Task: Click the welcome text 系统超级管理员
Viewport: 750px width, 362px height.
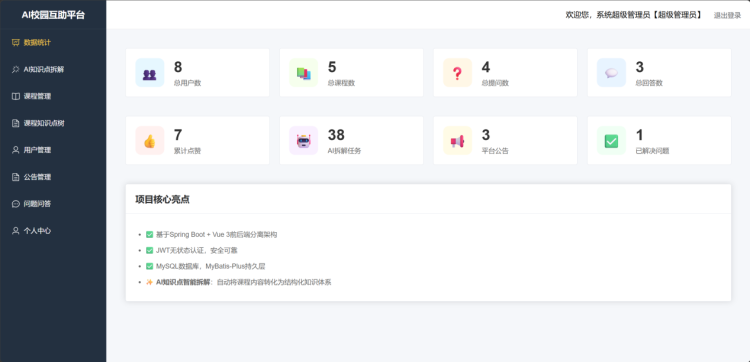Action: 623,15
